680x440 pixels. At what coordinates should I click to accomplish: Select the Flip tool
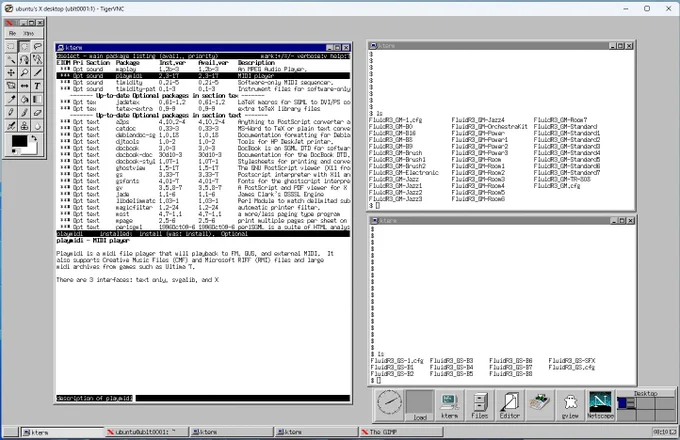[24, 86]
